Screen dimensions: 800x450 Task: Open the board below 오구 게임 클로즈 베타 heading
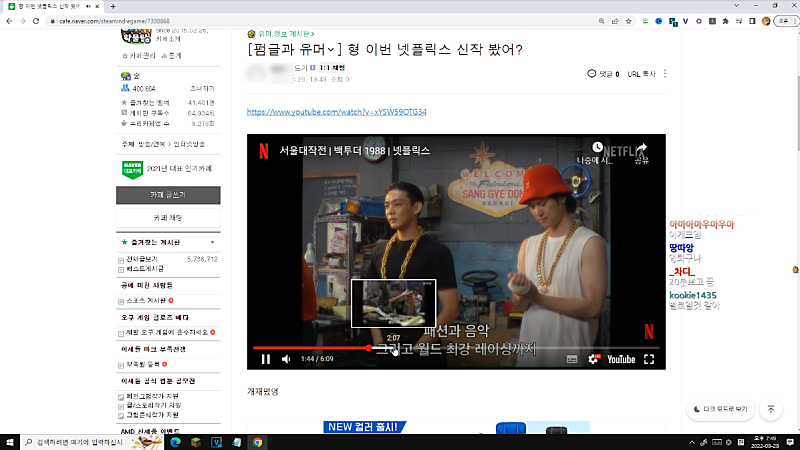coord(167,333)
